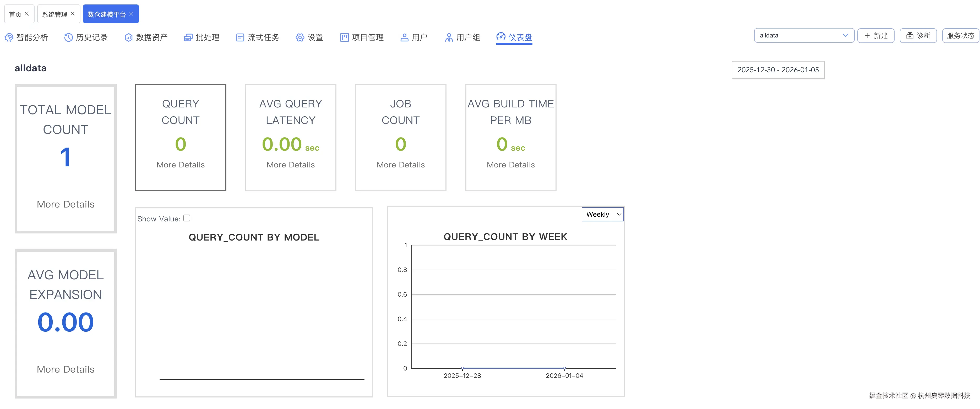The image size is (980, 409).
Task: Click the date range input field
Action: pos(778,70)
